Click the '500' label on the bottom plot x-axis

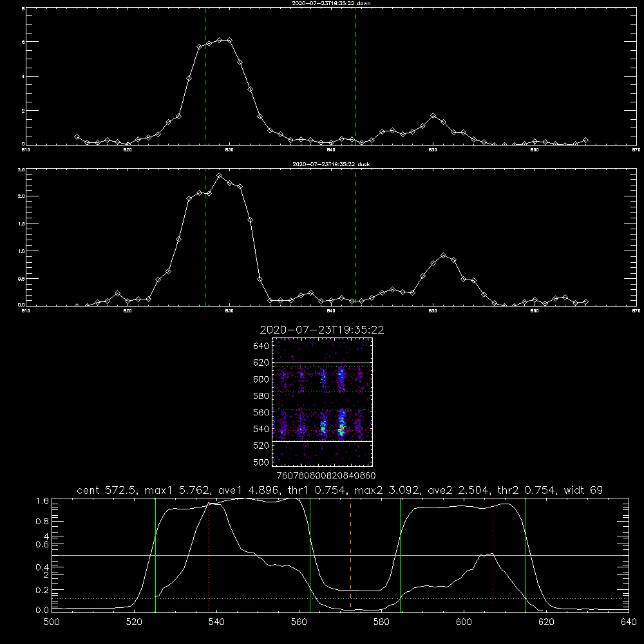point(52,622)
